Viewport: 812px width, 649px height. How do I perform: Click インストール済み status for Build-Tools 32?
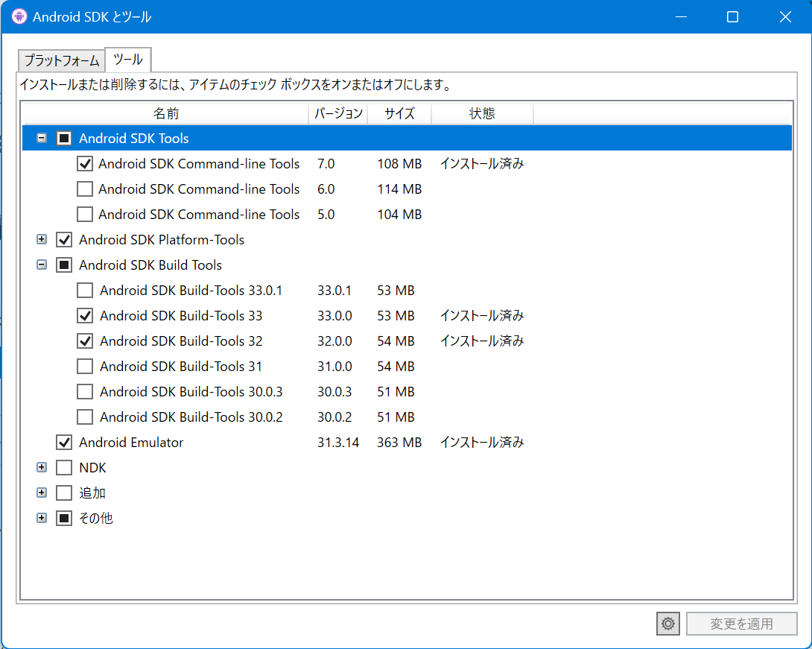click(x=482, y=341)
